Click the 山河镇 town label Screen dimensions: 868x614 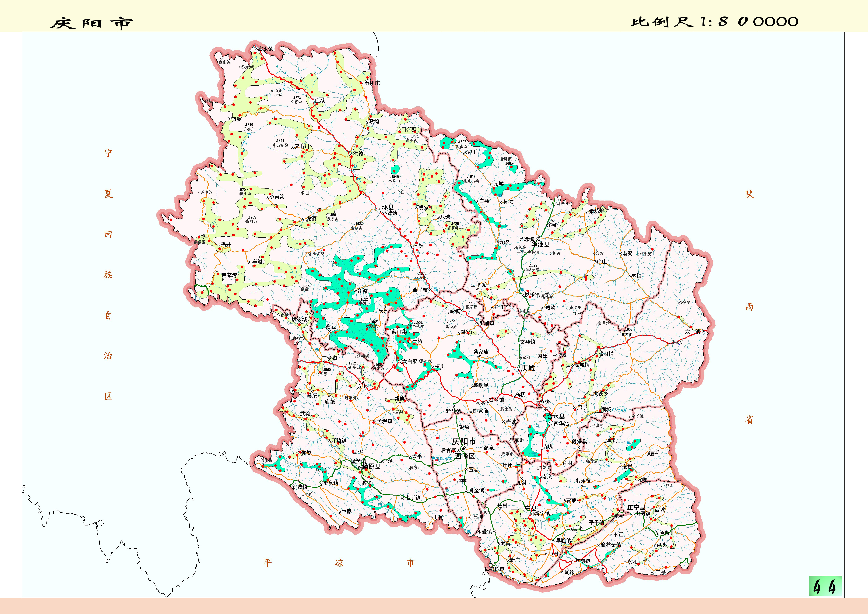click(x=643, y=513)
